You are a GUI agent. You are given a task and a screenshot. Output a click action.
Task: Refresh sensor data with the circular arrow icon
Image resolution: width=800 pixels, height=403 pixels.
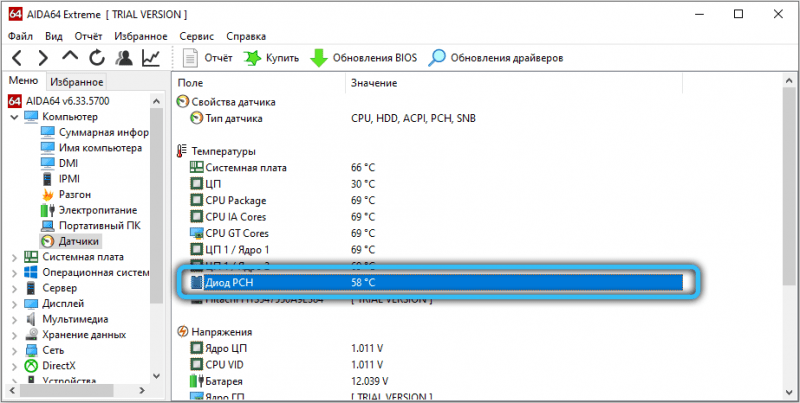click(97, 58)
